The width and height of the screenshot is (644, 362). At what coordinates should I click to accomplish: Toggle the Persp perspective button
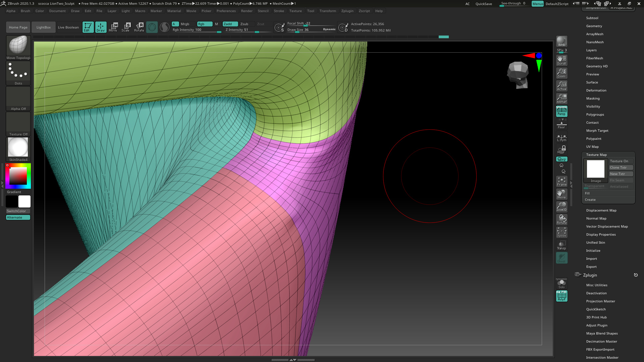(561, 111)
